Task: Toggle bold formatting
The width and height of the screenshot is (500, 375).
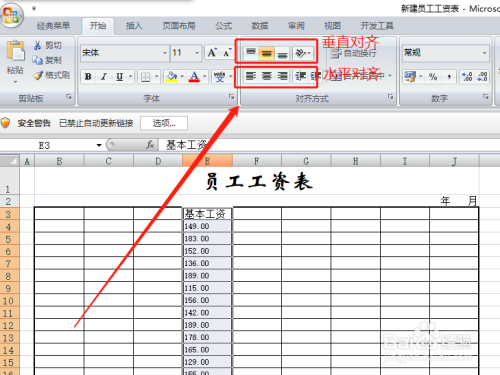Action: [88, 77]
